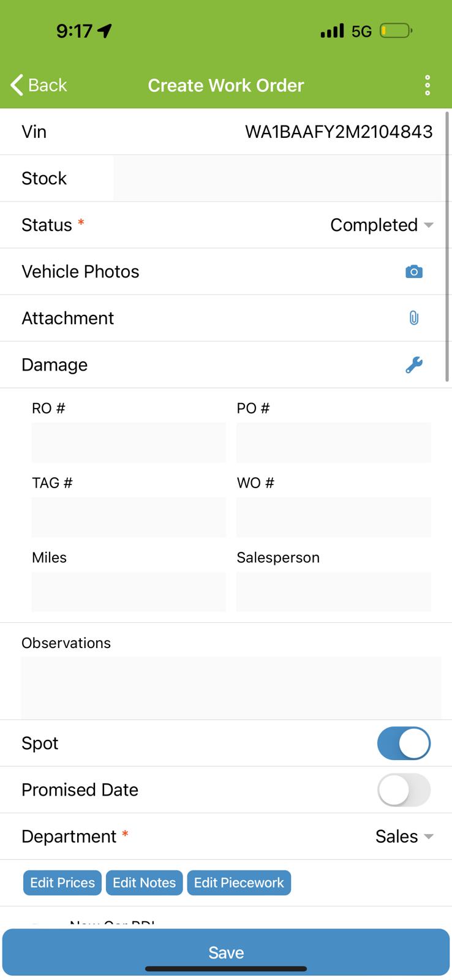Tap the Salesperson input field
This screenshot has height=980, width=452.
[x=334, y=592]
